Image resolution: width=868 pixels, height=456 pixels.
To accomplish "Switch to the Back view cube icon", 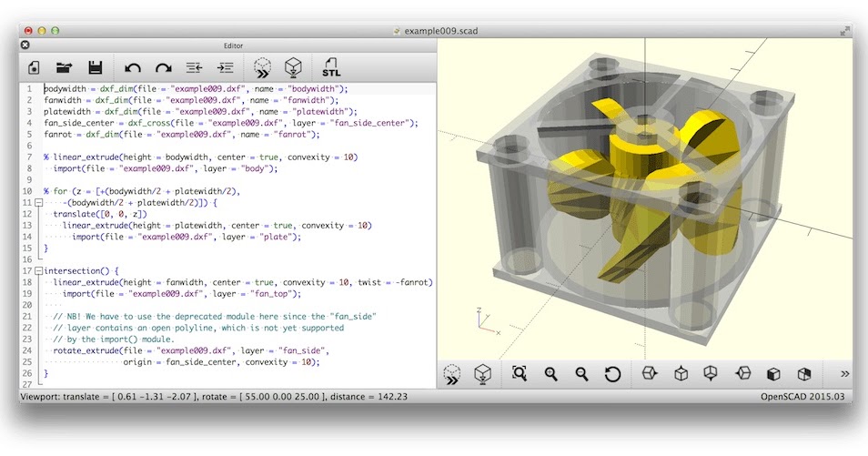I will click(x=804, y=375).
